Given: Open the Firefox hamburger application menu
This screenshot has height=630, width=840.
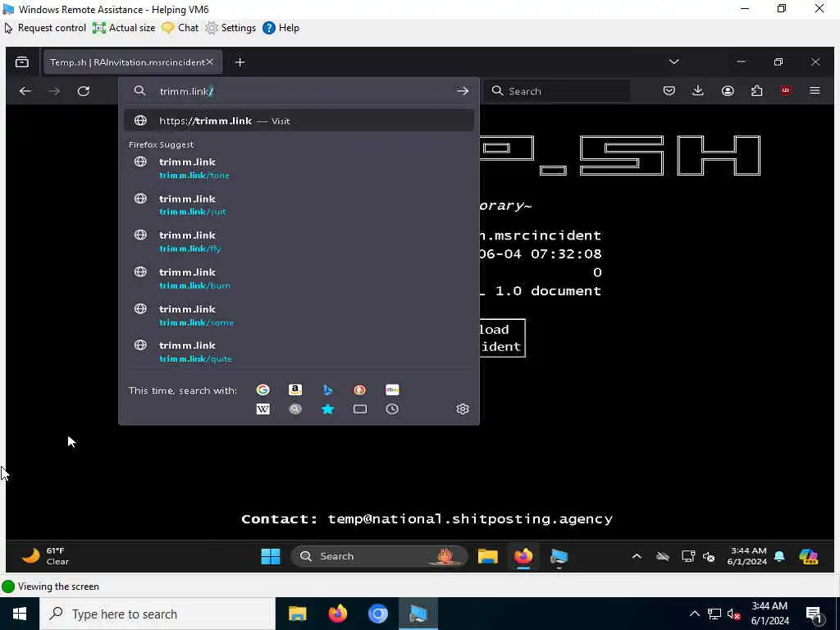Looking at the screenshot, I should [815, 90].
